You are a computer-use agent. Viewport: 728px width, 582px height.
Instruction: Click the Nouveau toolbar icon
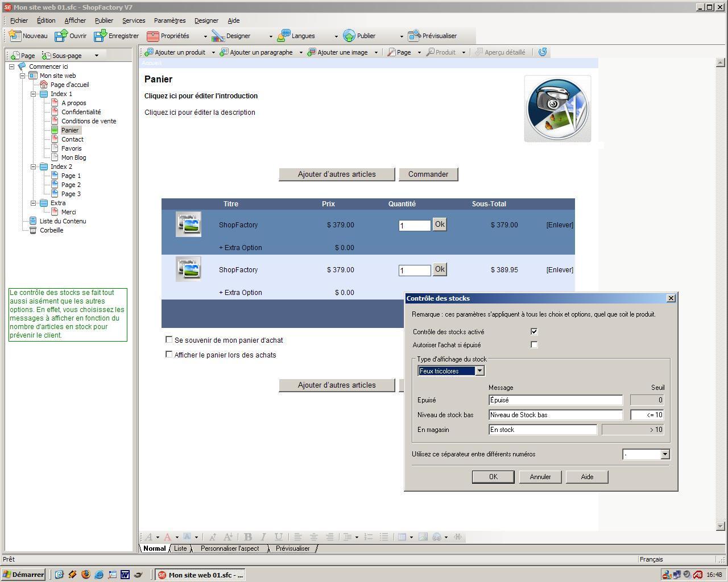(15, 36)
